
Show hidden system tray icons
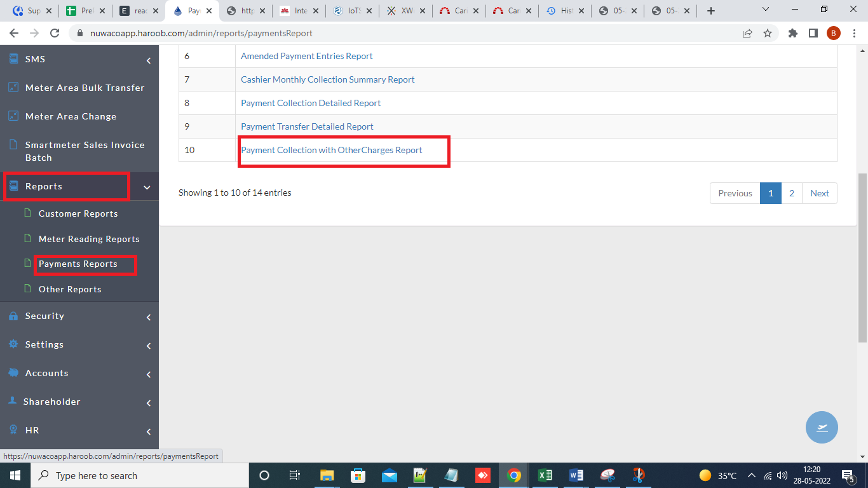(x=751, y=475)
